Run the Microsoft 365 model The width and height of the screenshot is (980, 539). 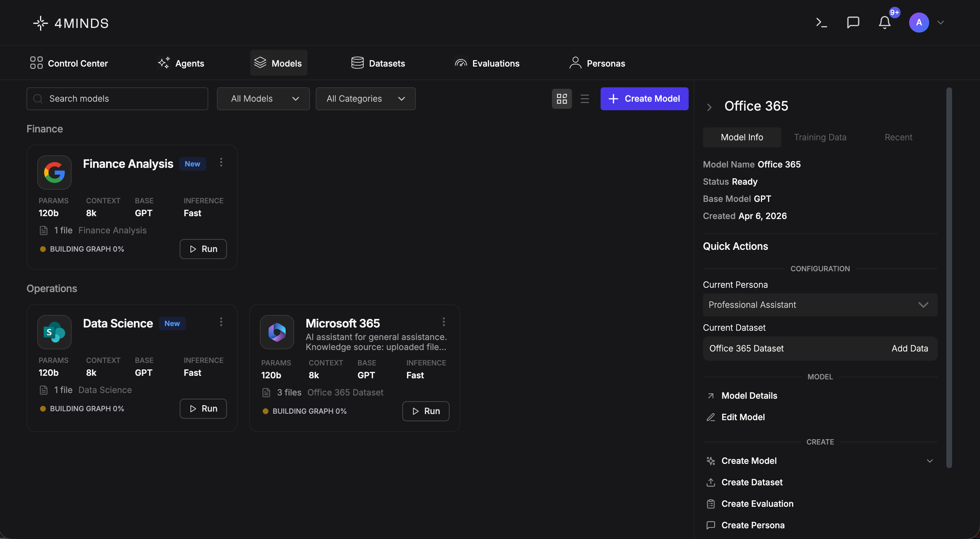tap(426, 411)
